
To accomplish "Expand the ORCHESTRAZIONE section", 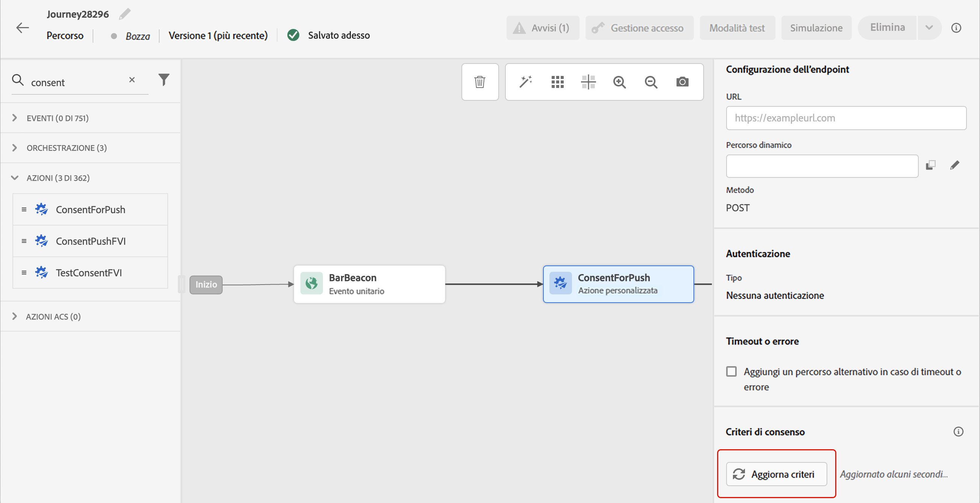I will pos(14,148).
